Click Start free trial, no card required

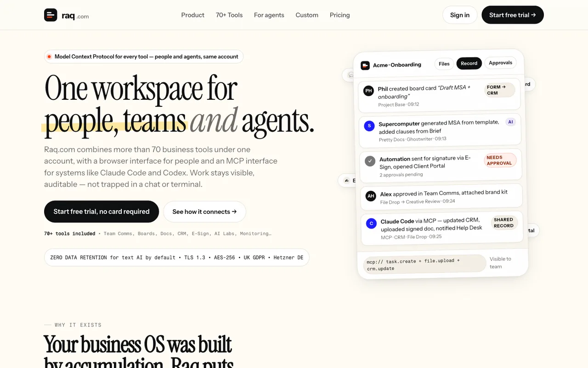pyautogui.click(x=102, y=212)
